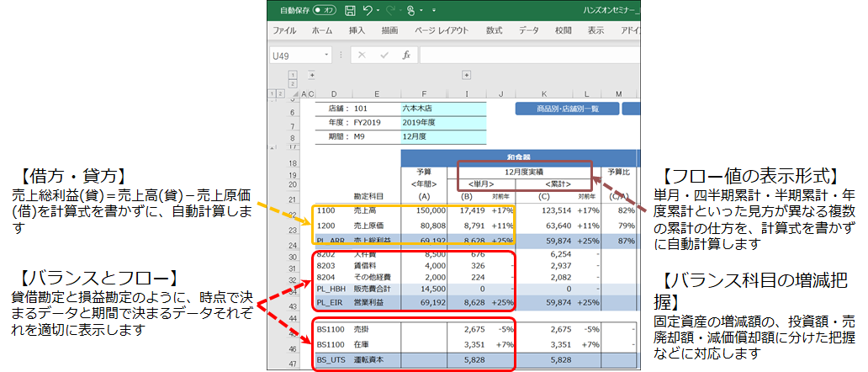Select column K header
Viewport: 868px width, 372px height.
coord(543,94)
